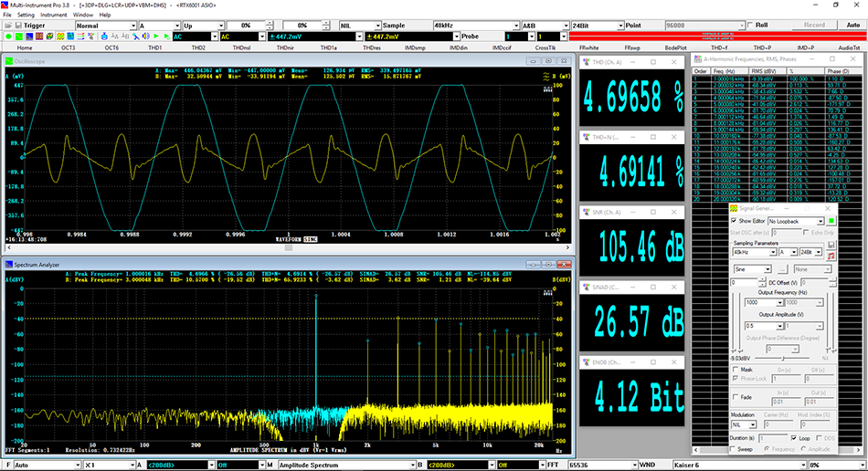The width and height of the screenshot is (868, 471).
Task: Toggle the Loop checkbox
Action: pos(794,438)
